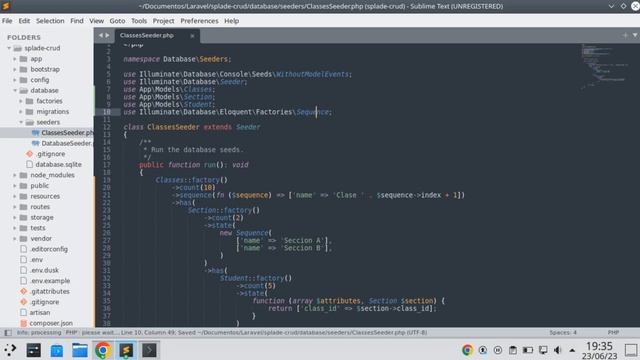This screenshot has width=640, height=360.
Task: Jump to next tab with right arrow
Action: coord(107,36)
